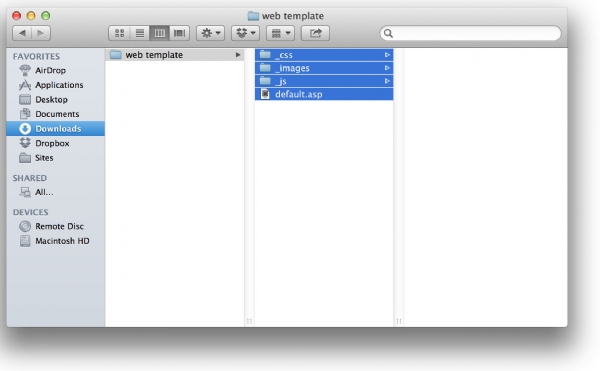This screenshot has height=371, width=600.
Task: Click the web template folder icon in column
Action: (x=116, y=55)
